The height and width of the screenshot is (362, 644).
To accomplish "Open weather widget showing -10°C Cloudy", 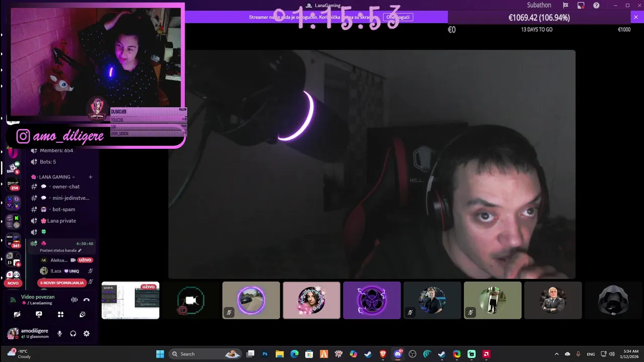I will (x=19, y=354).
